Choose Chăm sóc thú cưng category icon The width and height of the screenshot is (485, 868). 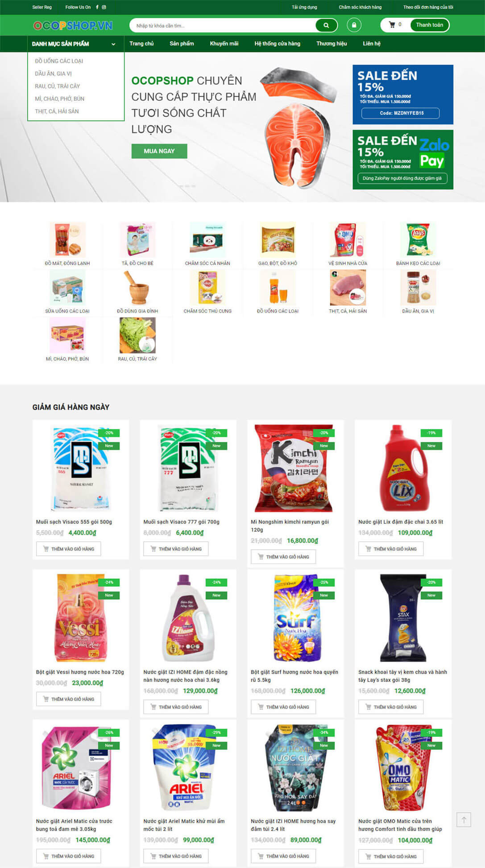[207, 288]
